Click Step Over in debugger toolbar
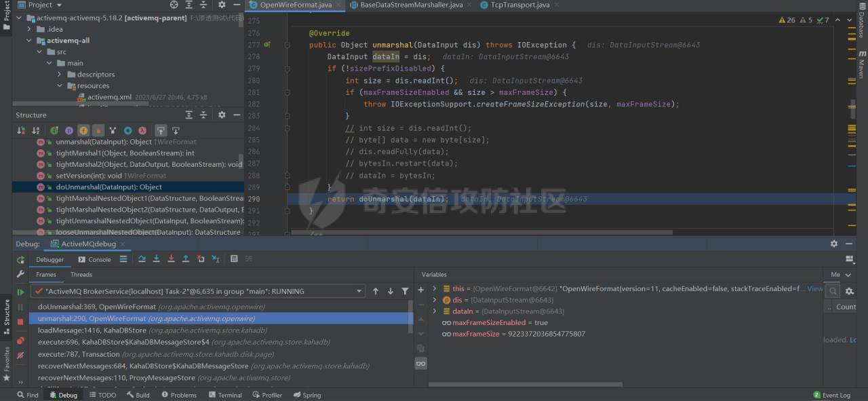The image size is (868, 401). point(142,259)
